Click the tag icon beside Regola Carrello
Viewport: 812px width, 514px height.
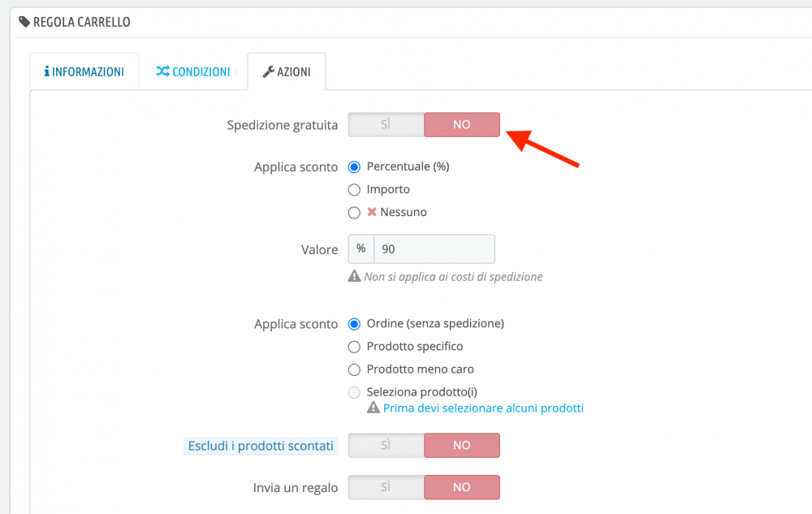tap(24, 22)
